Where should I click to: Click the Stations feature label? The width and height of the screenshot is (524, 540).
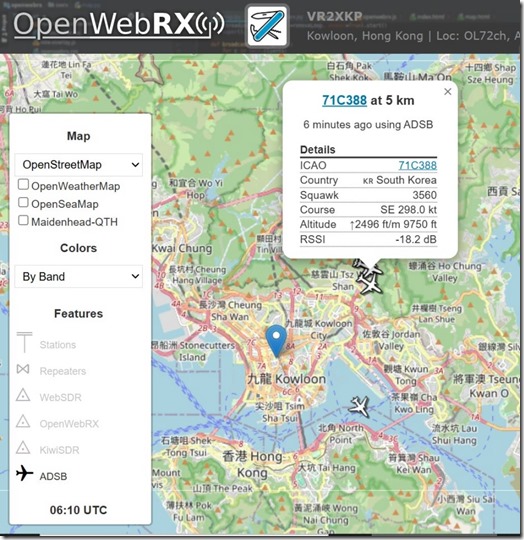(x=58, y=345)
